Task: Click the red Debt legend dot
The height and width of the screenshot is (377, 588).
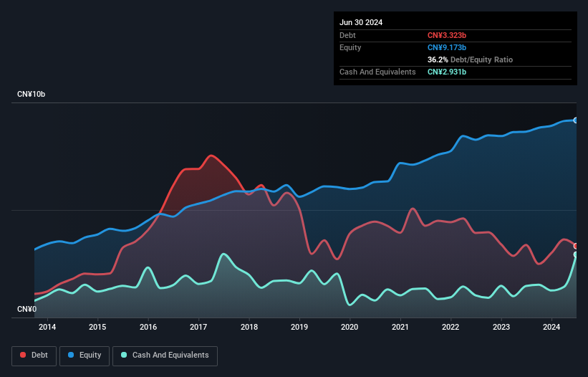Action: 23,355
